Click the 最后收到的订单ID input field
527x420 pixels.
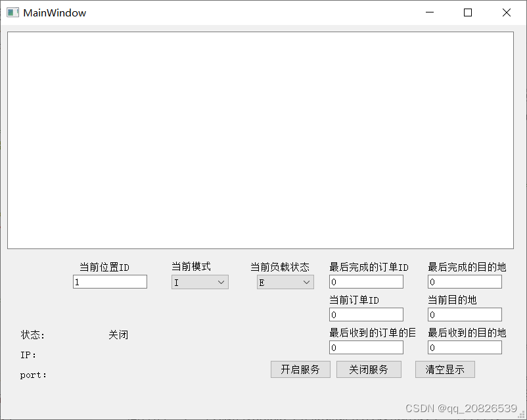365,347
